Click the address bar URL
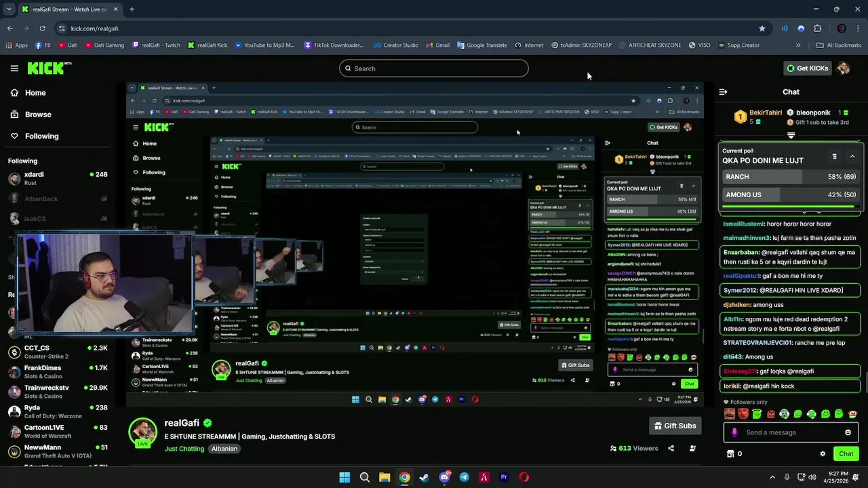 [94, 28]
